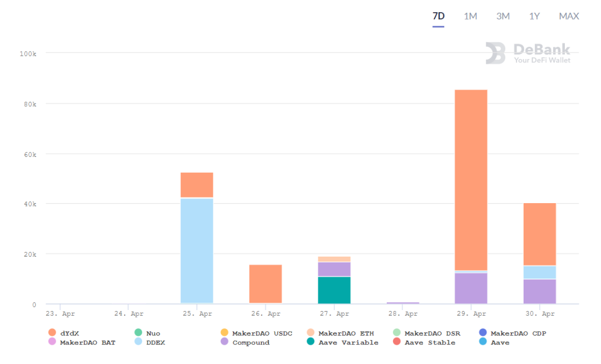
Task: Switch to 1Y time range
Action: [534, 16]
